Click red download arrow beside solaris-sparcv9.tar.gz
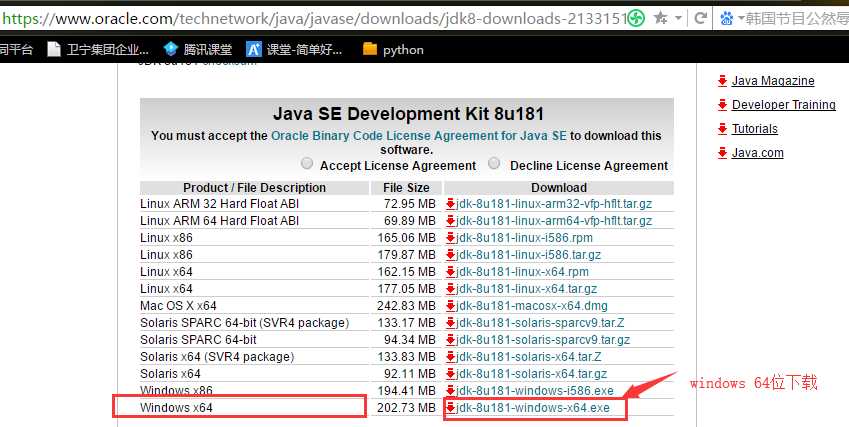This screenshot has height=427, width=849. click(x=450, y=340)
